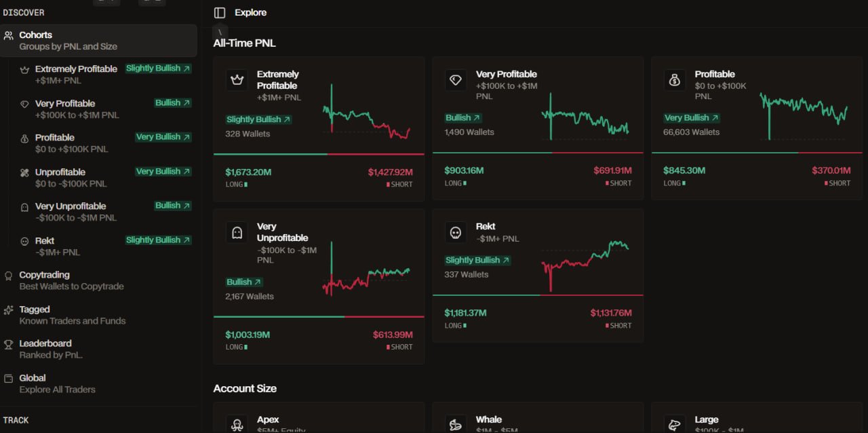Viewport: 868px width, 433px height.
Task: Open Tagged known traders and funds
Action: (x=98, y=315)
